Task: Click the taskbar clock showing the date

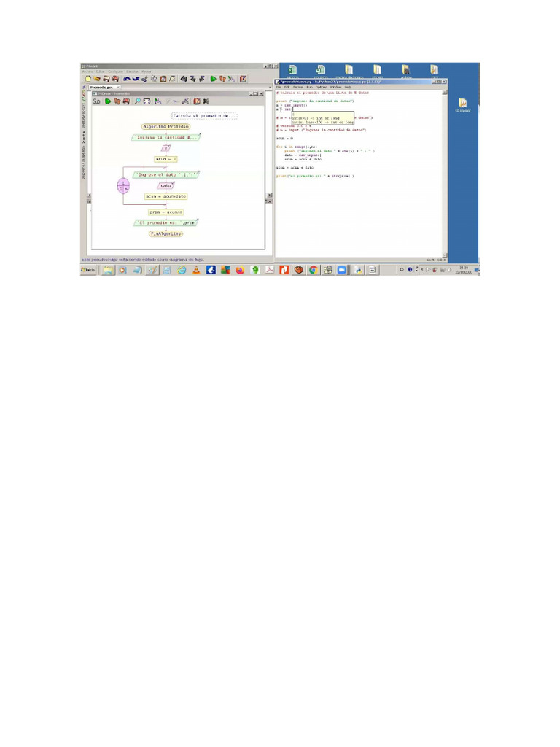Action: pyautogui.click(x=463, y=270)
